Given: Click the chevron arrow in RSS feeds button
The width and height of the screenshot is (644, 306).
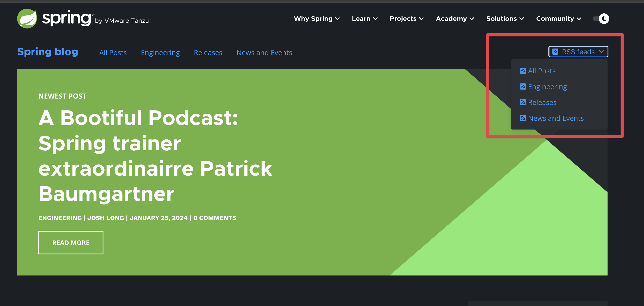Looking at the screenshot, I should pos(602,51).
